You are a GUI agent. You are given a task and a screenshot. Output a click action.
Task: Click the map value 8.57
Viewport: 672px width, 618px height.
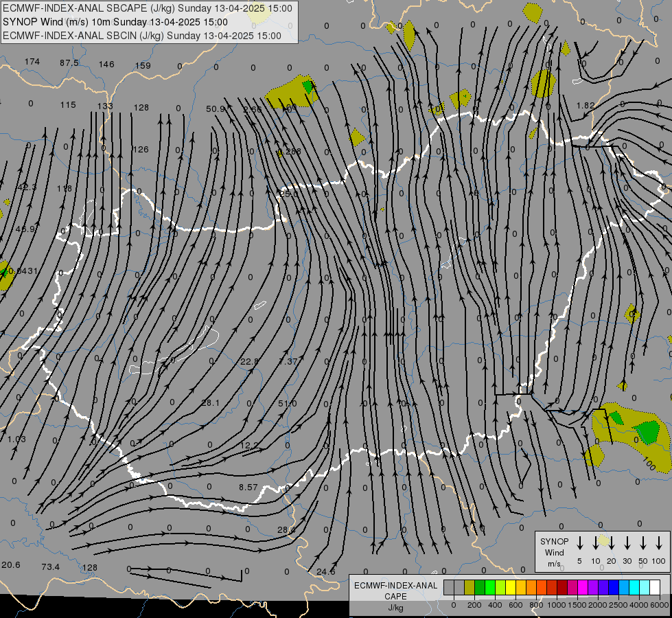248,488
